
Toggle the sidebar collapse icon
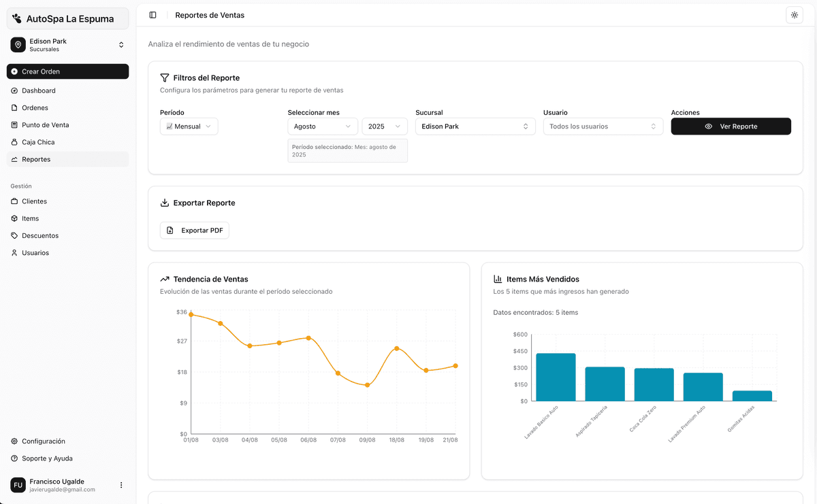[x=153, y=15]
